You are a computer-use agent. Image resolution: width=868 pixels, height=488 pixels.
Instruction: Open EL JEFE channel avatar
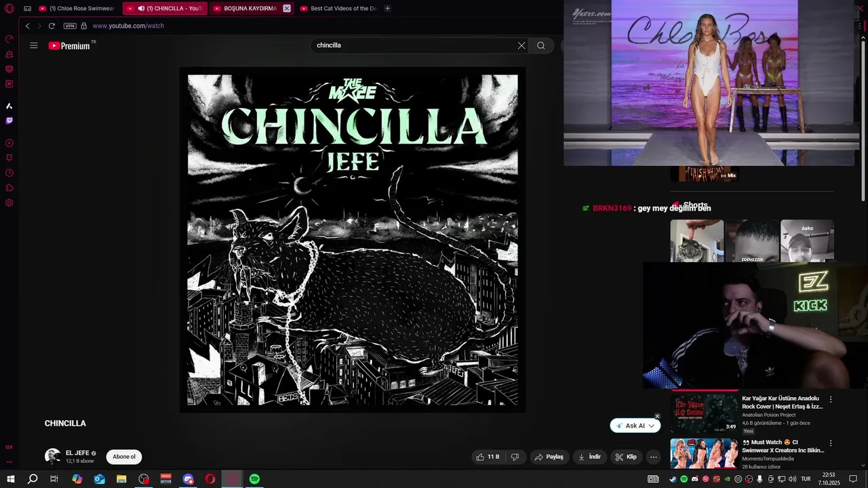click(52, 456)
